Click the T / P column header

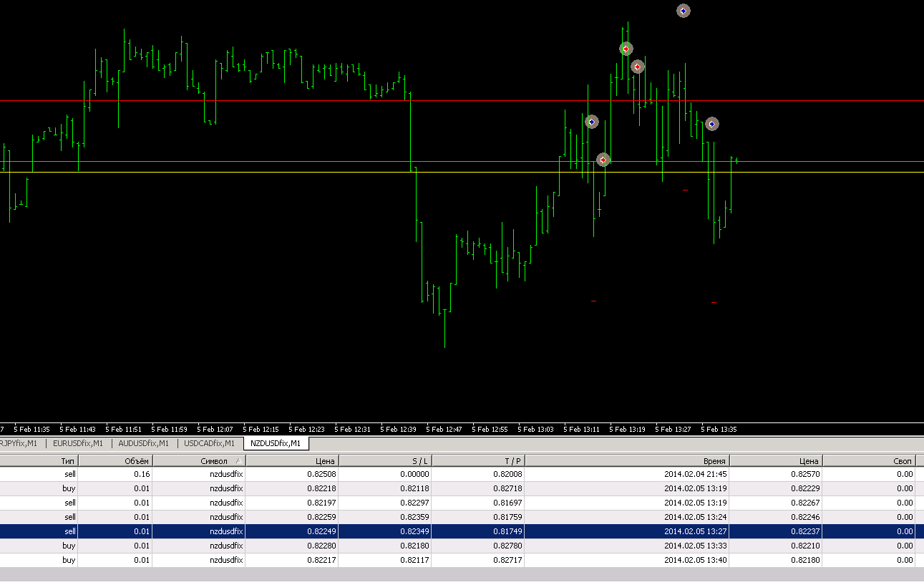(x=478, y=461)
